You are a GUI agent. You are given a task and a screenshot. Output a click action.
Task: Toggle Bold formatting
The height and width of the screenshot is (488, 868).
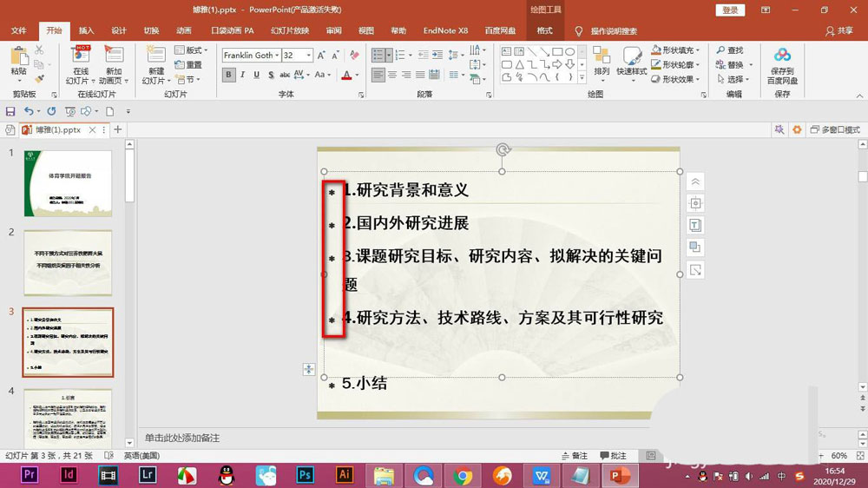[x=228, y=75]
